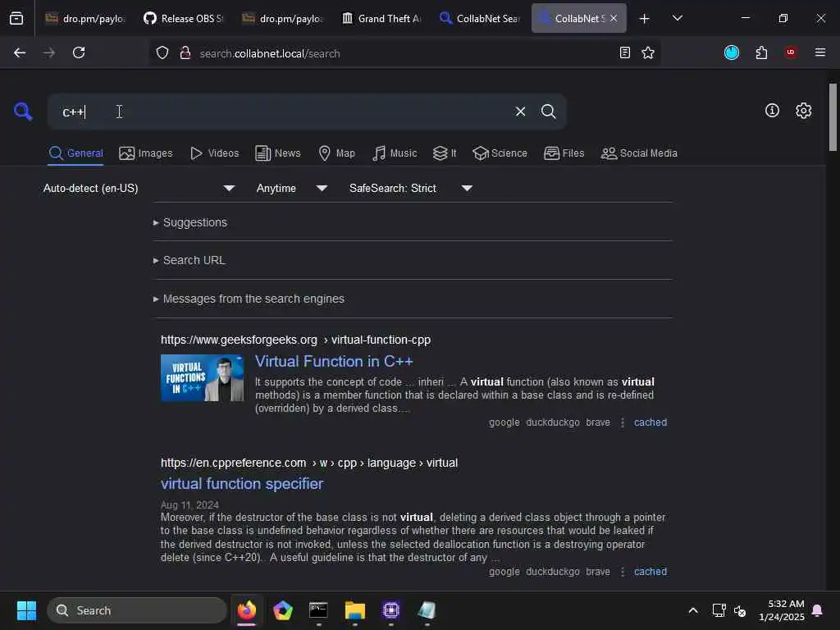Submit search with the magnifier button
Screen dimensions: 840x630
[x=548, y=112]
